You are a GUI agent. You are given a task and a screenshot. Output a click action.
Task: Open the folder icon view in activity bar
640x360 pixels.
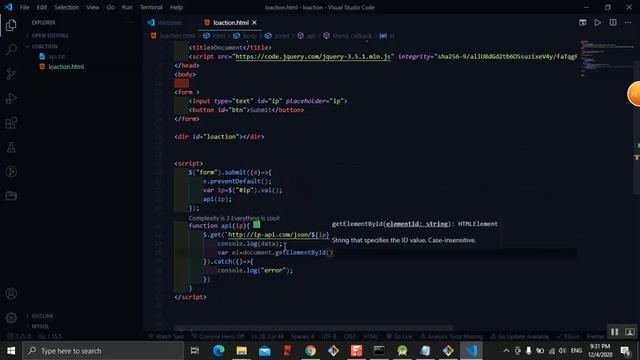click(x=11, y=196)
